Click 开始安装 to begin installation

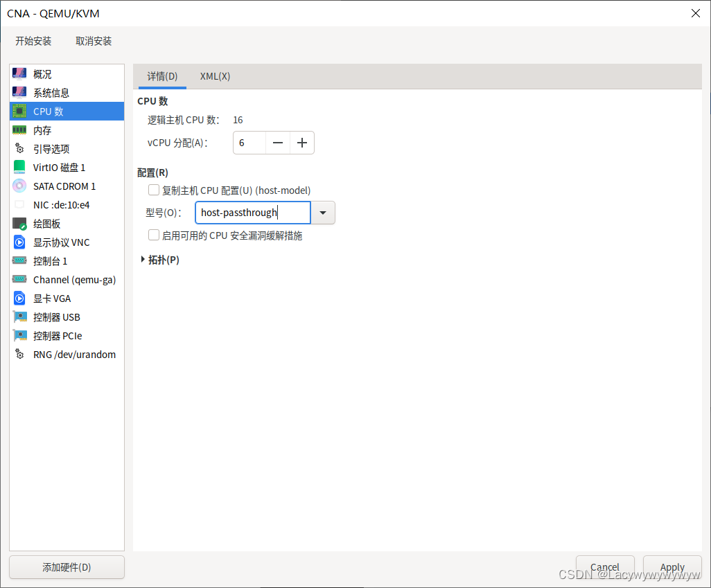pos(33,41)
